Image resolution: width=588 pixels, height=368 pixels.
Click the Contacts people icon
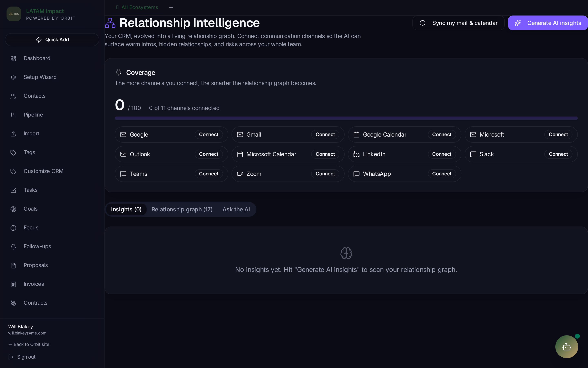[x=13, y=96]
